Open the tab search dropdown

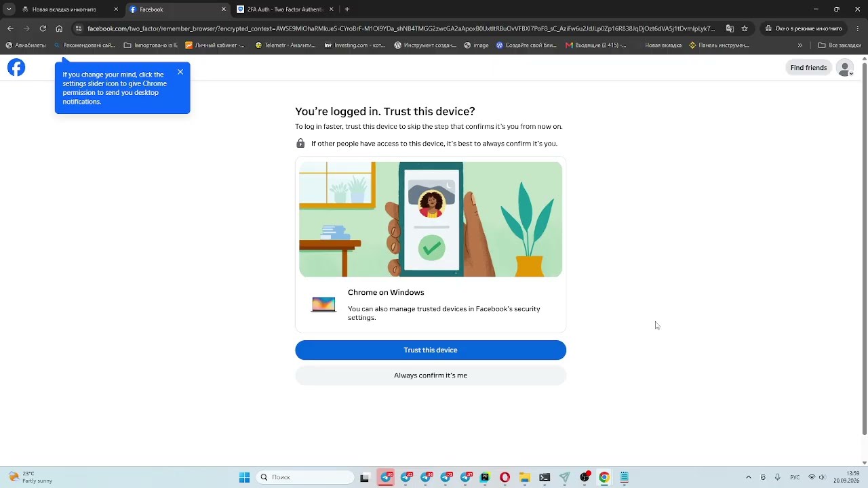(9, 9)
